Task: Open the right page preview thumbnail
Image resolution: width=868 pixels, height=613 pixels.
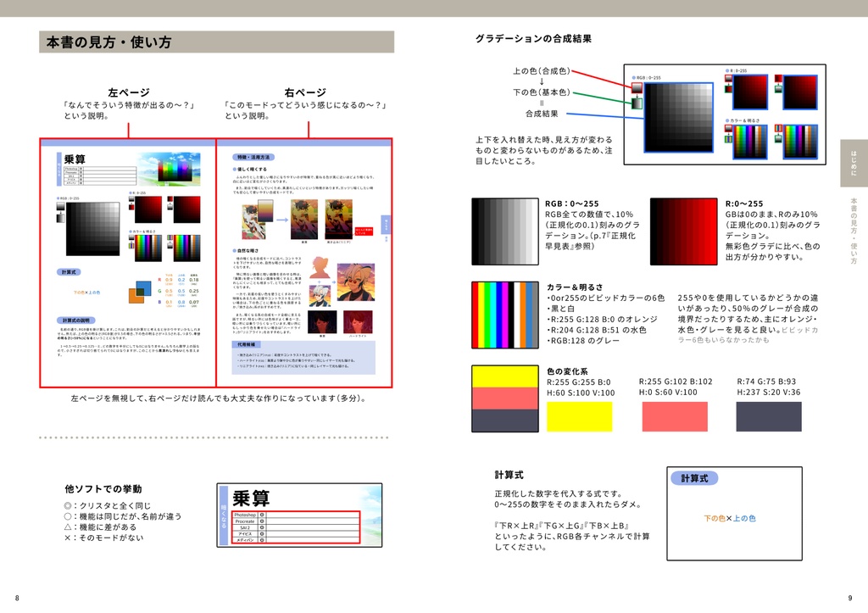Action: (x=304, y=263)
